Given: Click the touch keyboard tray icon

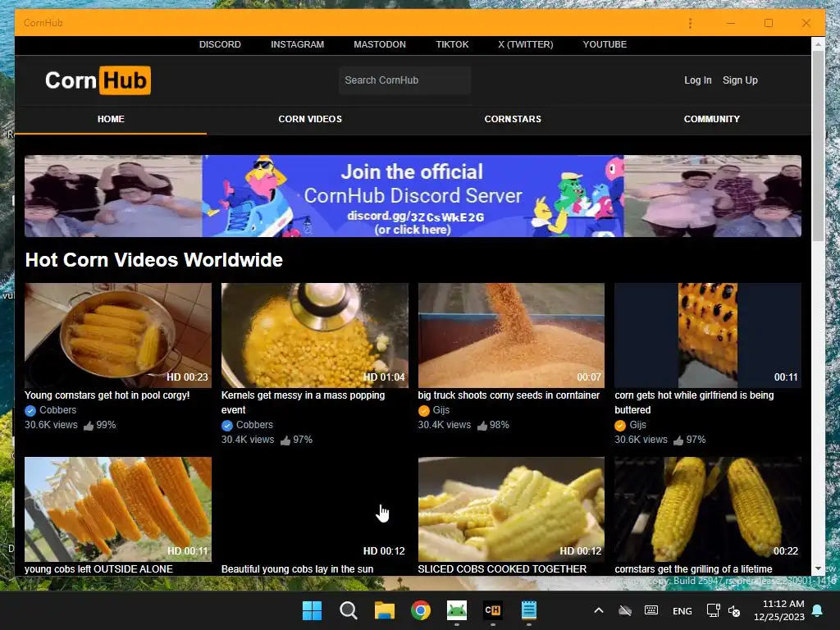Looking at the screenshot, I should pos(651,610).
